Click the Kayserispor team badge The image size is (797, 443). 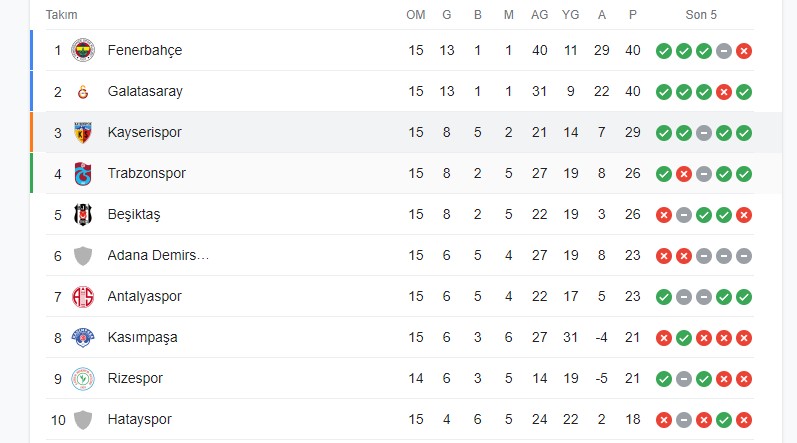83,133
